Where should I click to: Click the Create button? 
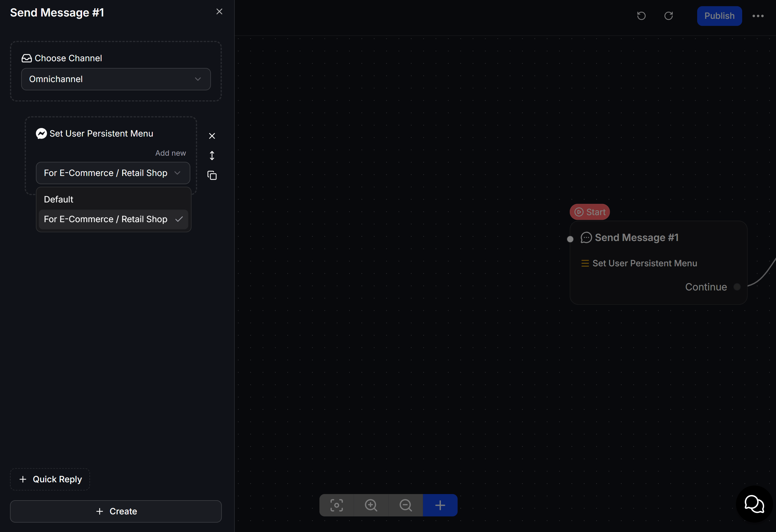[x=116, y=511]
